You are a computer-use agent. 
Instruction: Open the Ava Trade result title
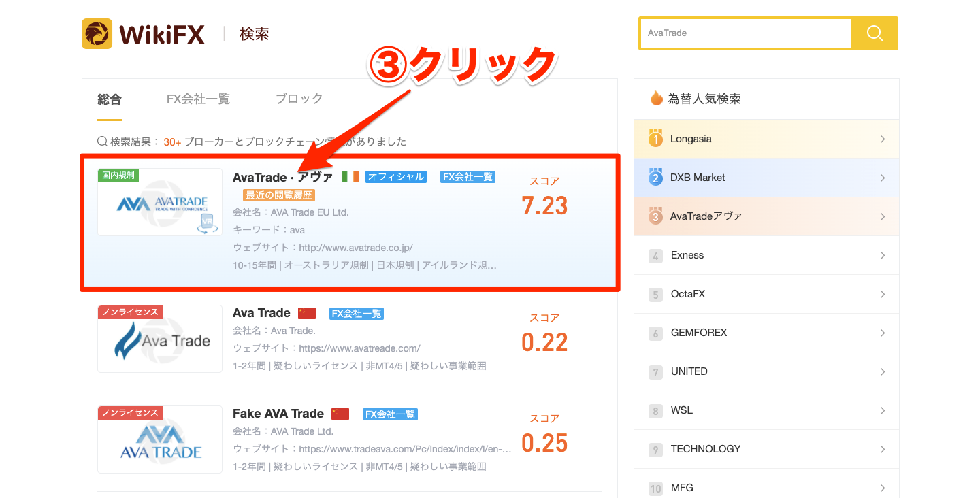(x=261, y=313)
